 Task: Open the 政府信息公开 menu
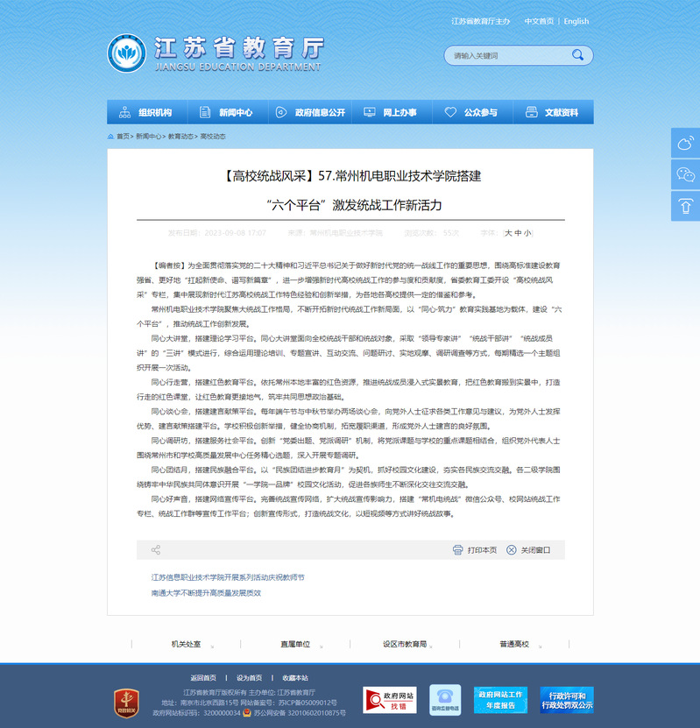click(x=310, y=112)
